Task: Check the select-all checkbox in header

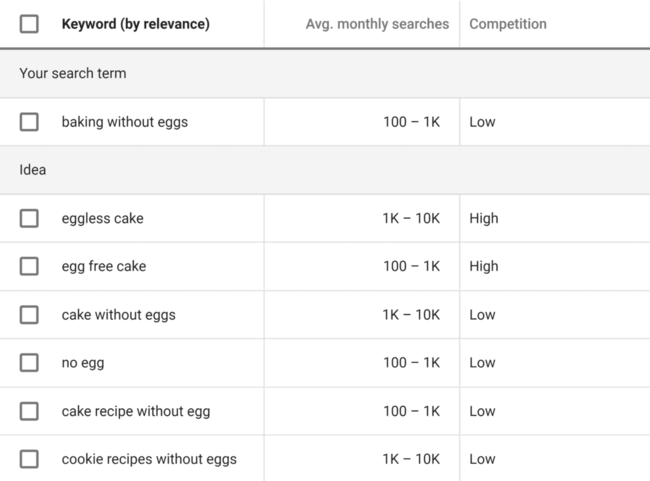Action: click(x=29, y=24)
